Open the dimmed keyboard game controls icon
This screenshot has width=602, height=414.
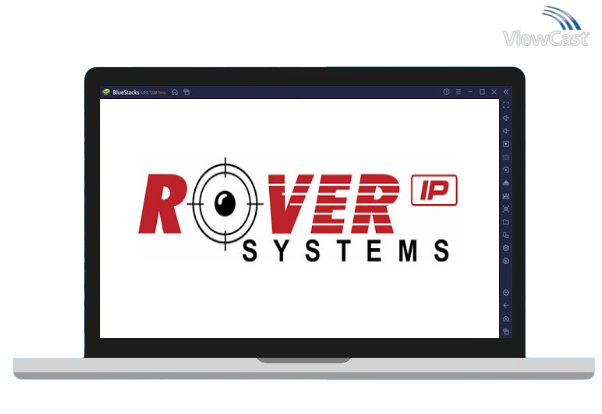(506, 157)
